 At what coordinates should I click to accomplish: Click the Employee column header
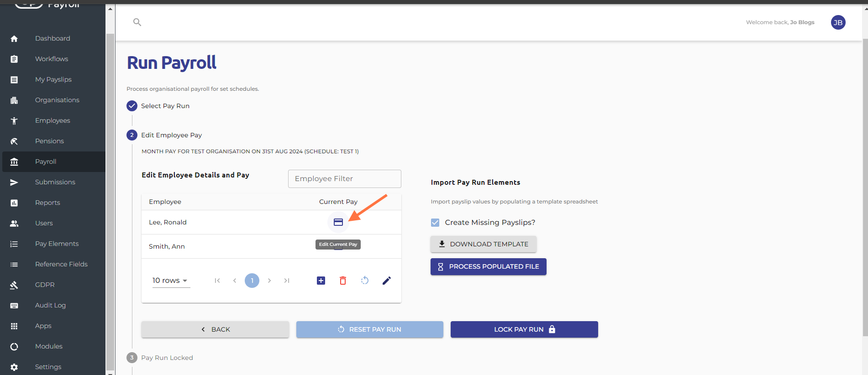pos(165,202)
